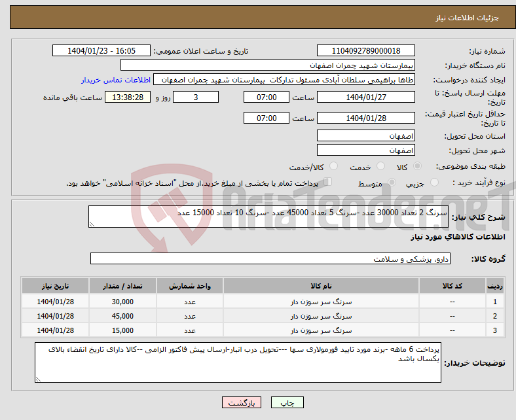Click date 1404/01/28 in row 2
This screenshot has width=516, height=420.
click(55, 316)
